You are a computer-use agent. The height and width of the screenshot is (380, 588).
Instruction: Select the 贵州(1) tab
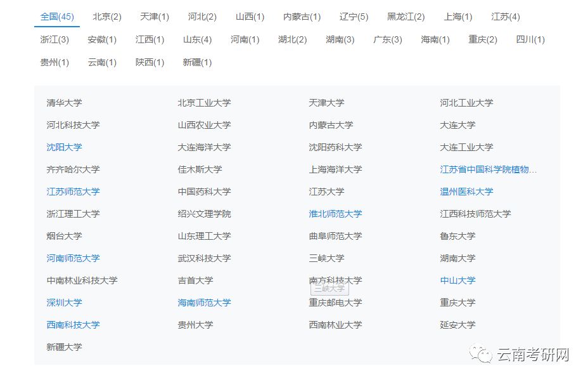click(54, 62)
